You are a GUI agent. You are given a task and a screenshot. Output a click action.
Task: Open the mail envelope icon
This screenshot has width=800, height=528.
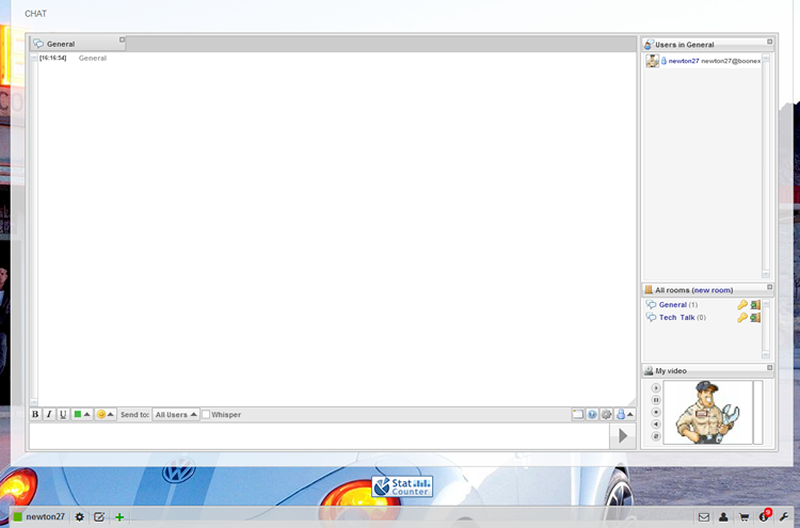(x=704, y=517)
